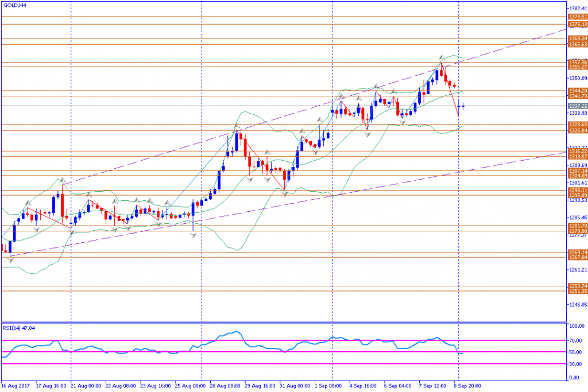Screen dimensions: 588x392
Task: Select the 1344.20 resistance level label
Action: point(578,91)
